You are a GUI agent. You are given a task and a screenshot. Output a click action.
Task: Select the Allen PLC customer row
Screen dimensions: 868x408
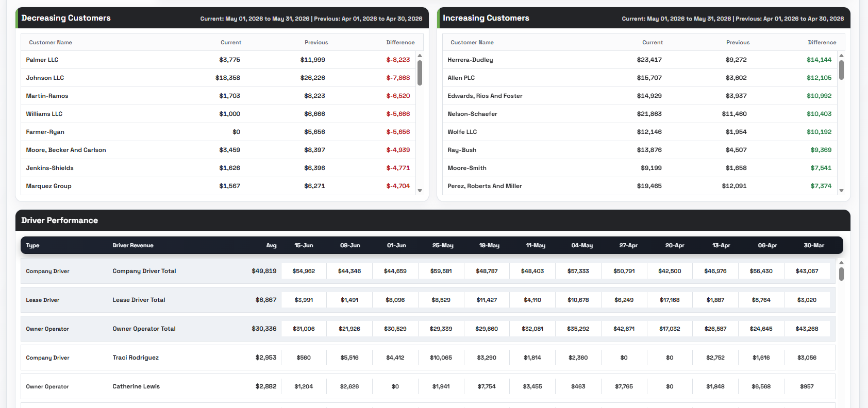641,78
